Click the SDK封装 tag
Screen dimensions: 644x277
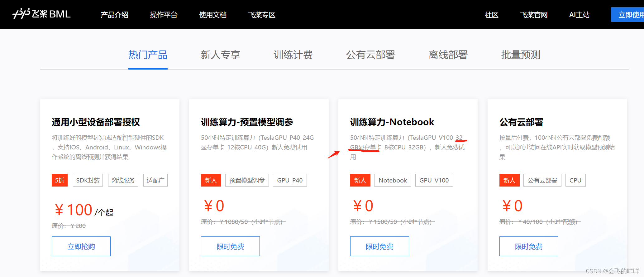[88, 180]
